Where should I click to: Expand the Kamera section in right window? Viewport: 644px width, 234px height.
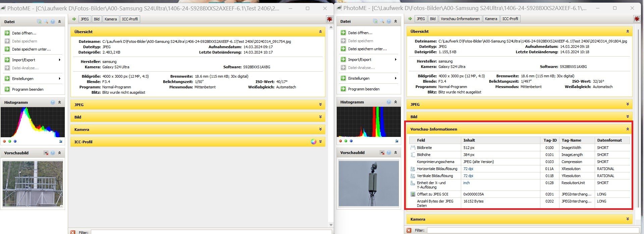click(x=628, y=219)
